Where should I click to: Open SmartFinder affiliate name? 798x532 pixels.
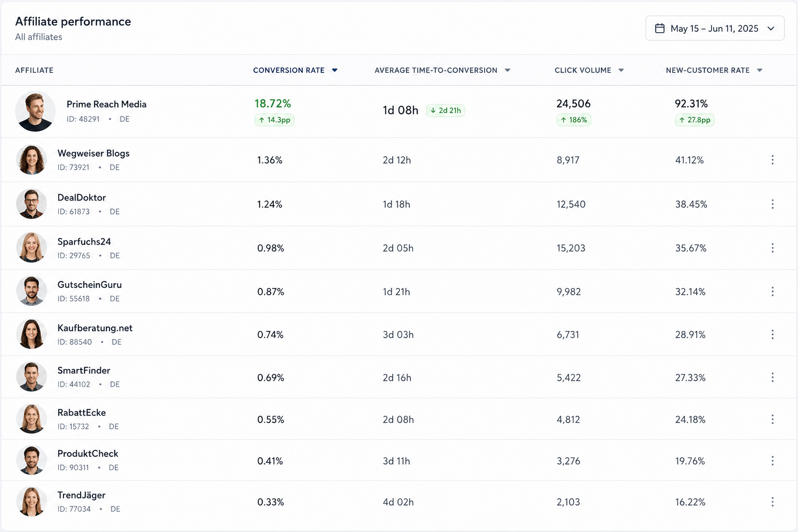(84, 370)
